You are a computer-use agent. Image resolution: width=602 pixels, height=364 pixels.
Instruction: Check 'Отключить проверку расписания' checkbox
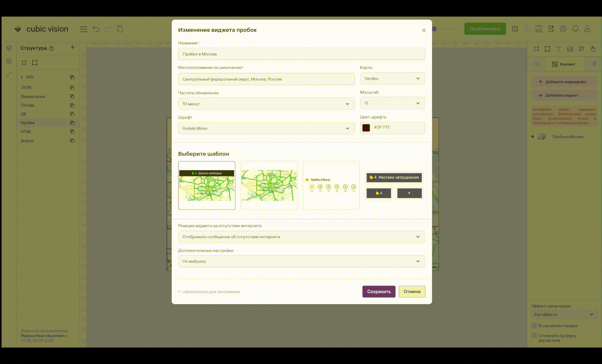pyautogui.click(x=534, y=335)
